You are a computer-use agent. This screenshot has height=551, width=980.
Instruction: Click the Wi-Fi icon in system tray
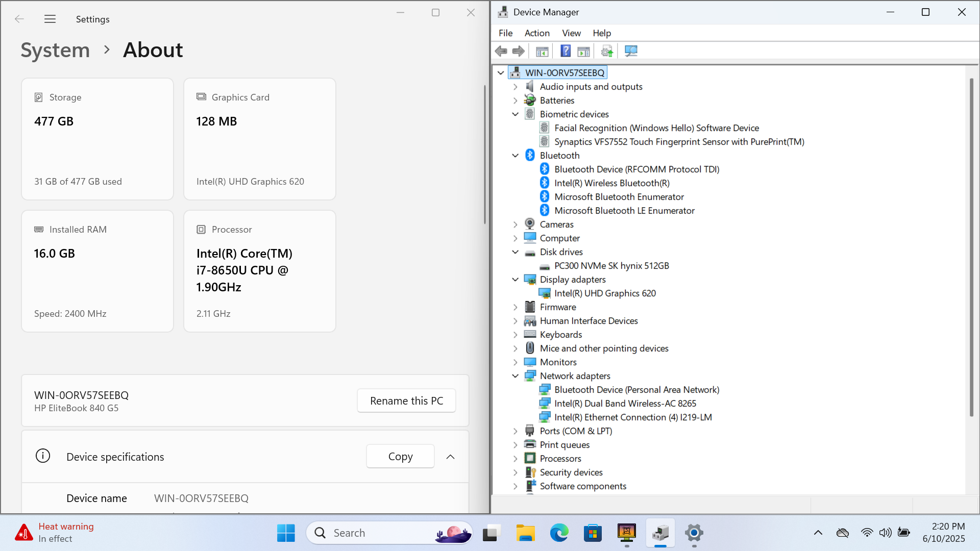867,533
